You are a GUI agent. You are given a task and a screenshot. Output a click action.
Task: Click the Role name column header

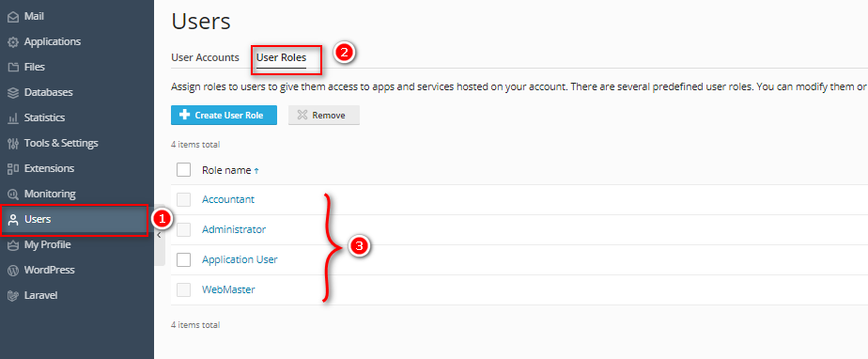pyautogui.click(x=226, y=171)
